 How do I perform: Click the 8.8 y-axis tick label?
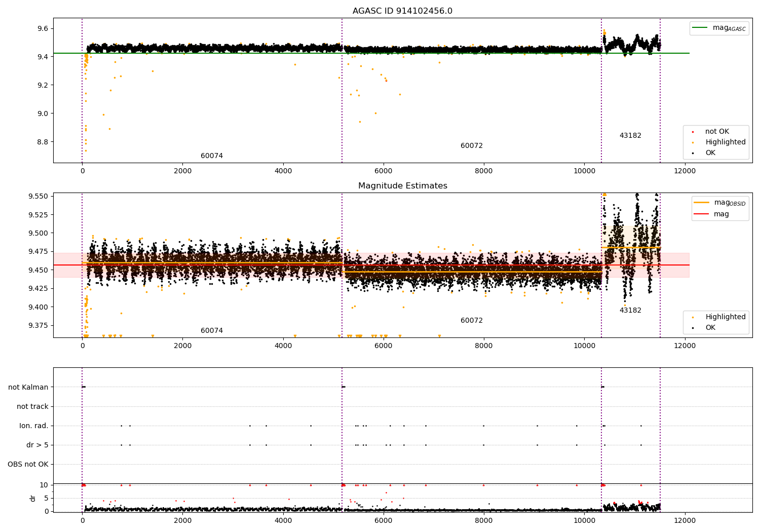[43, 142]
